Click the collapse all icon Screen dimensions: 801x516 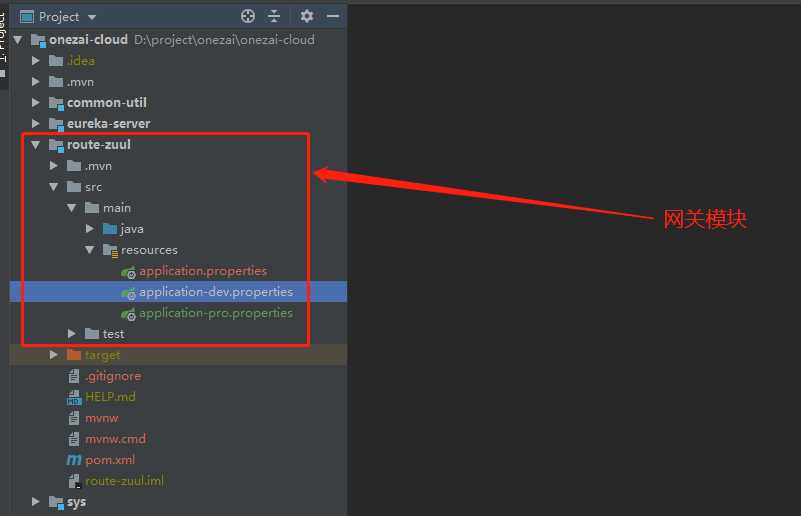[x=274, y=16]
